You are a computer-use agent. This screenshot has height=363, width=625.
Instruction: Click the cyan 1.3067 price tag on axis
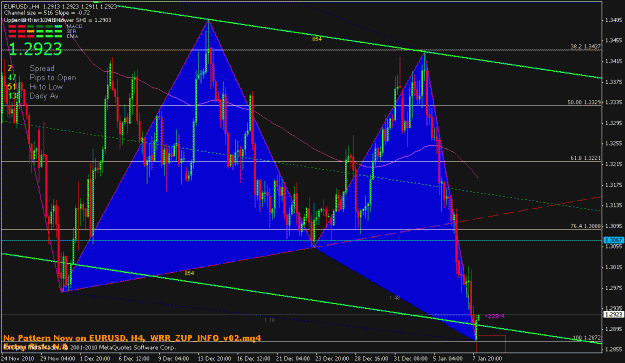click(614, 240)
